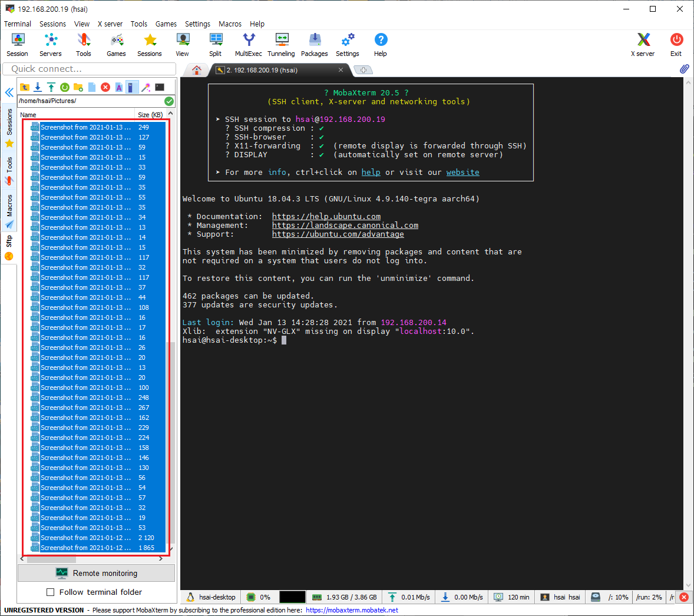Click the 1.93 GB / 3.86 GB memory status
Viewport: 694px width, 616px height.
[x=344, y=597]
